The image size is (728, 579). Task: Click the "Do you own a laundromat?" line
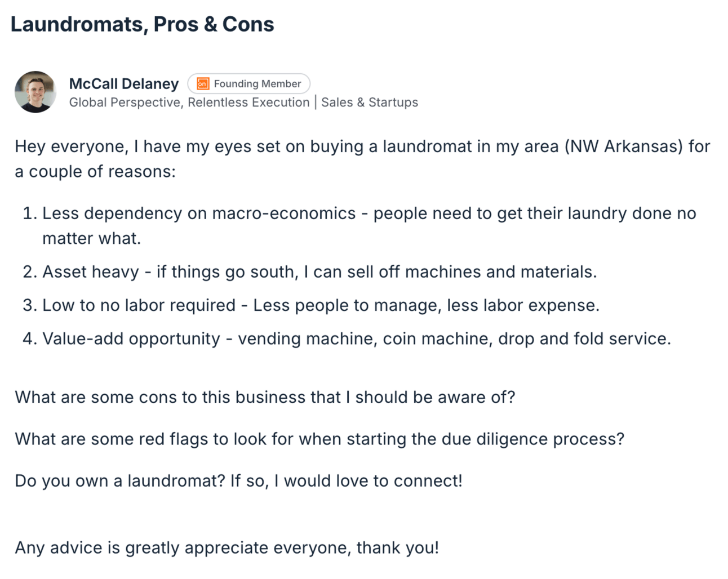point(238,481)
